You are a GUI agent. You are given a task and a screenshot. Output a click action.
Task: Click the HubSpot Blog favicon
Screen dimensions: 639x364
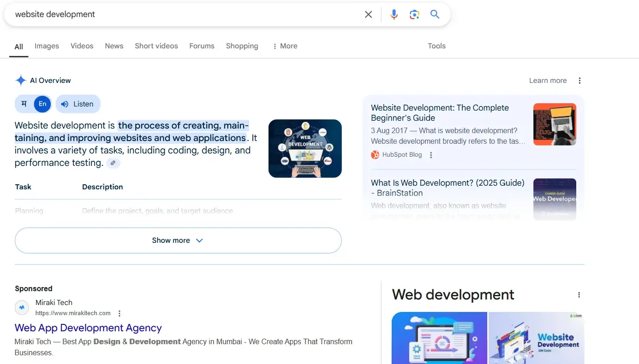click(374, 154)
